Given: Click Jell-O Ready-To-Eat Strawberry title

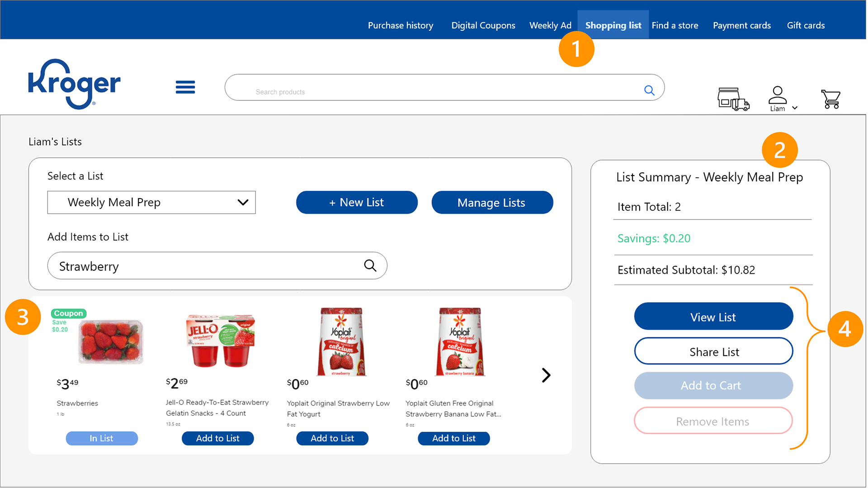Looking at the screenshot, I should click(217, 408).
